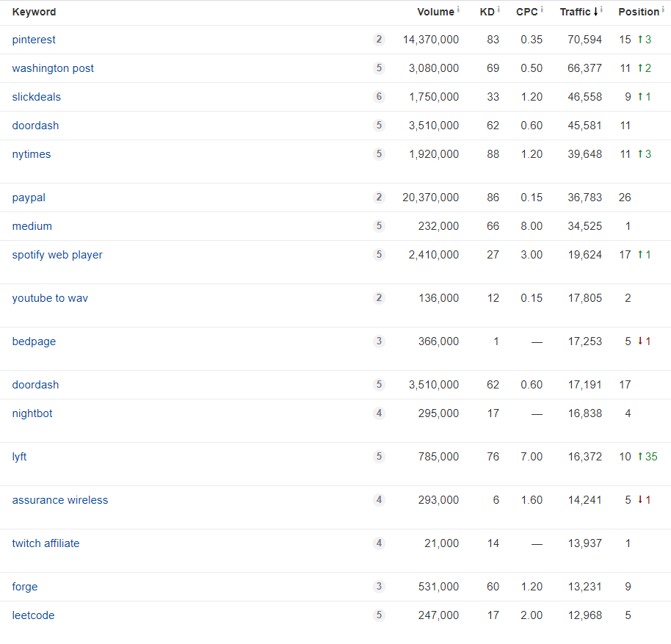Click the SERP features badge for leetcode
Viewport: 671px width, 644px height.
(x=379, y=615)
